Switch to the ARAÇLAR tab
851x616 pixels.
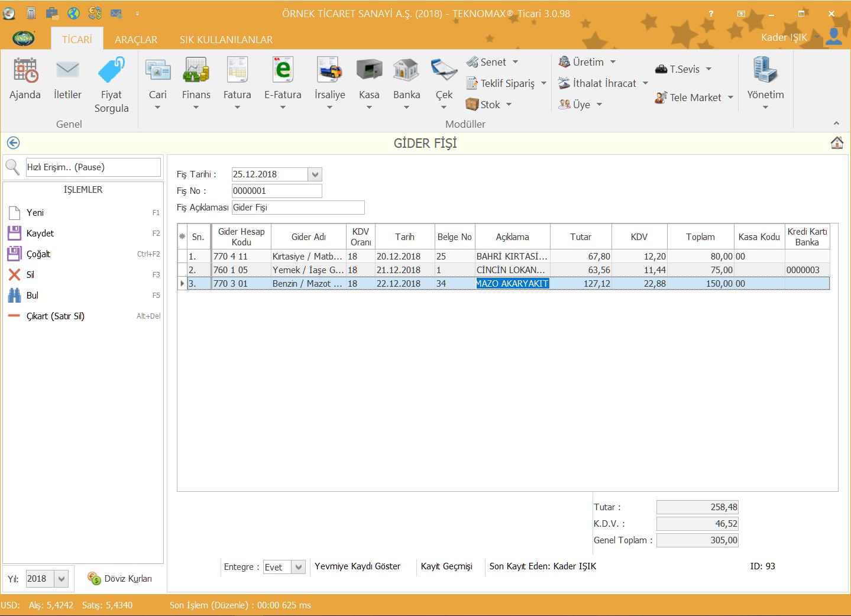click(136, 40)
